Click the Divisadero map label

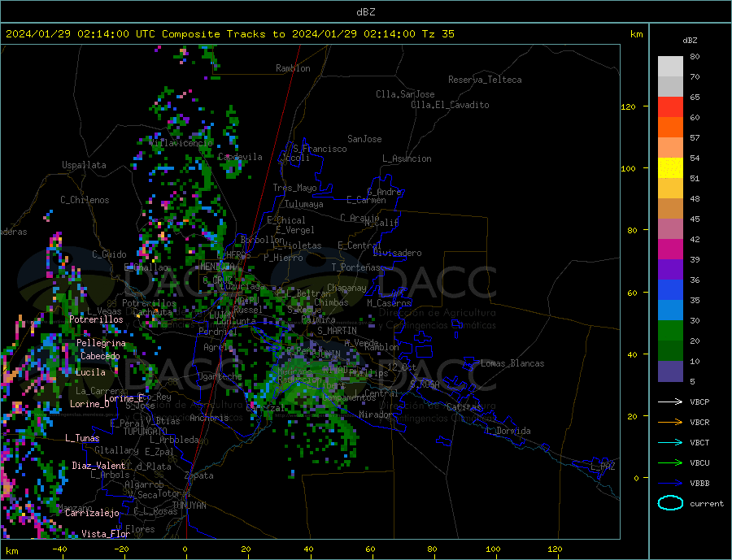coord(397,253)
